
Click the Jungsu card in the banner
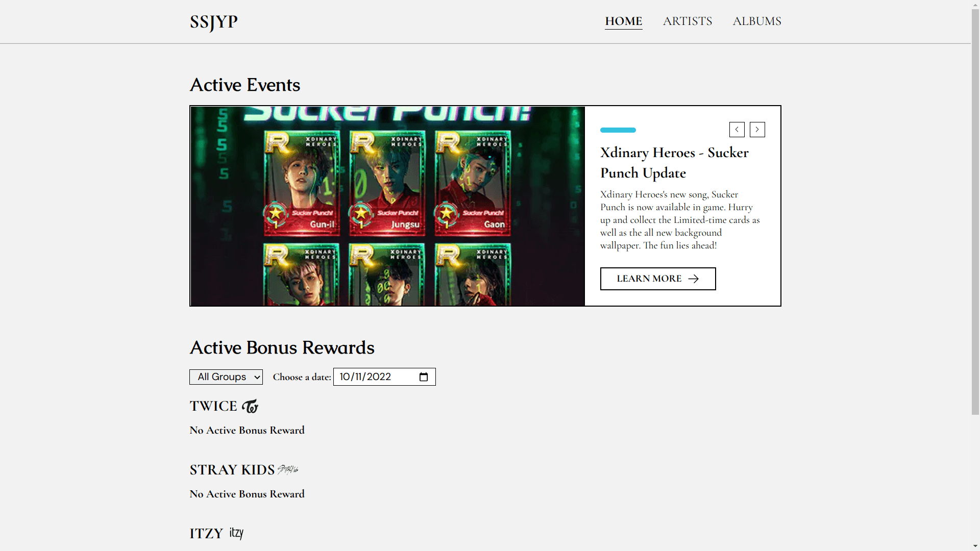point(387,184)
